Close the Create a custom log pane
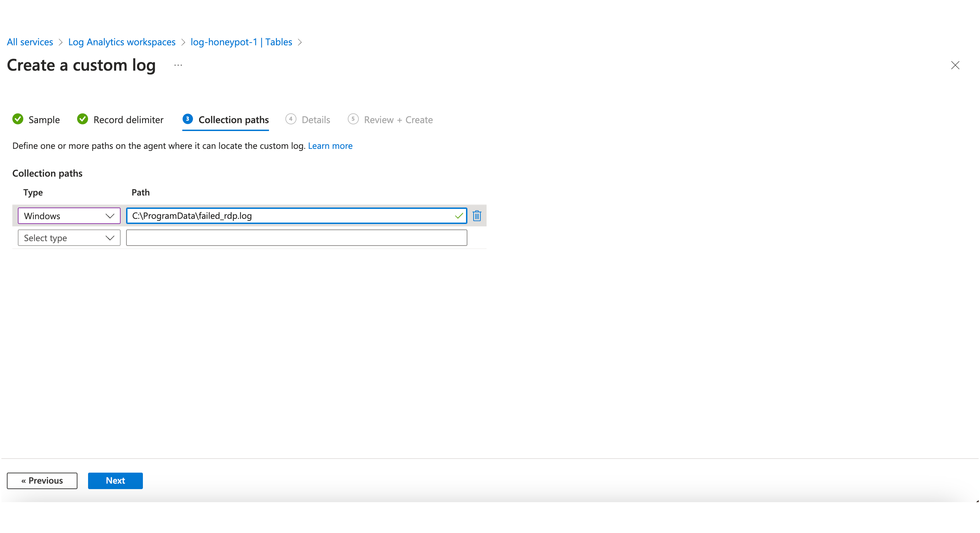 955,65
